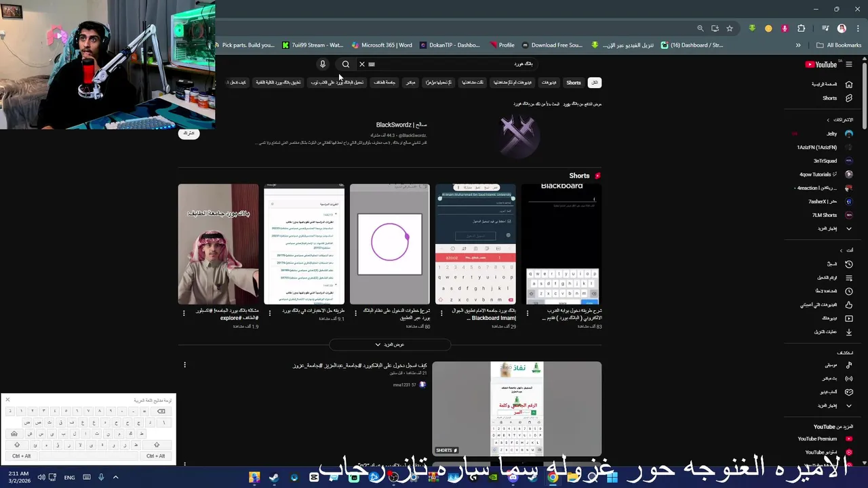Open the 'Download Free Sou...' bookmark
This screenshot has height=488, width=868.
click(x=552, y=45)
